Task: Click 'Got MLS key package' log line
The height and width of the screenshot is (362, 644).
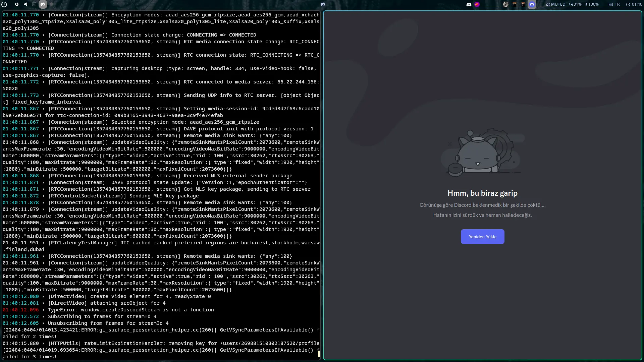Action: (x=157, y=189)
